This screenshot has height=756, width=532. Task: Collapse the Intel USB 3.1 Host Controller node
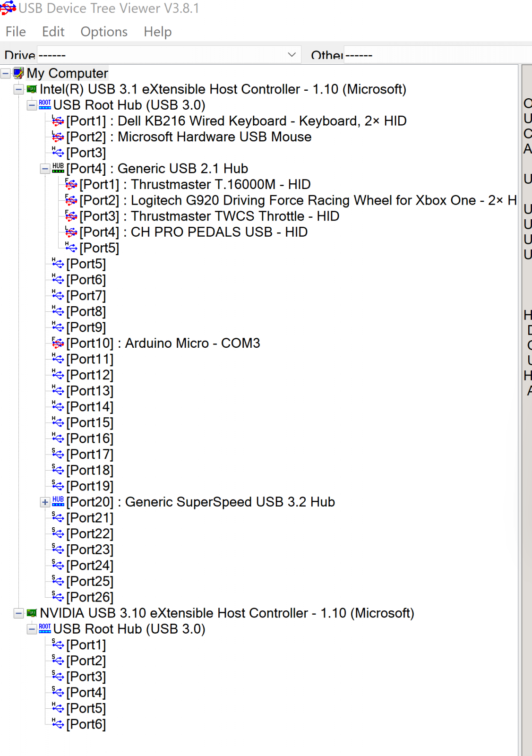coord(18,89)
